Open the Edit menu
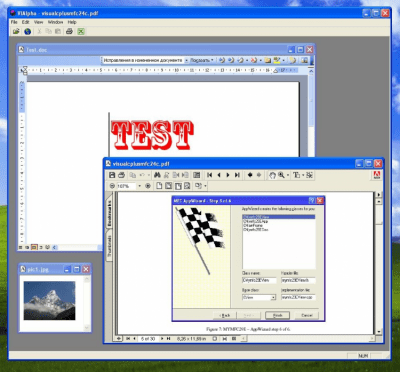The width and height of the screenshot is (400, 372). pos(26,22)
